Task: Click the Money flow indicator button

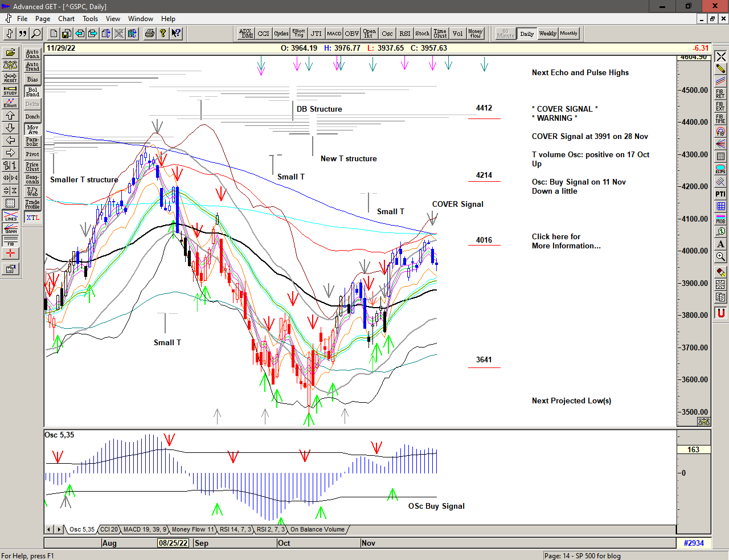Action: point(475,34)
